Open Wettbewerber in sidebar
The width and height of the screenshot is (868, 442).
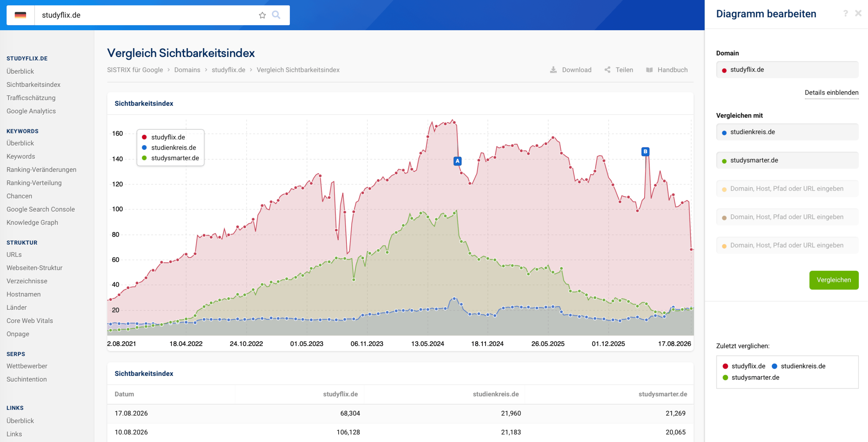point(27,366)
